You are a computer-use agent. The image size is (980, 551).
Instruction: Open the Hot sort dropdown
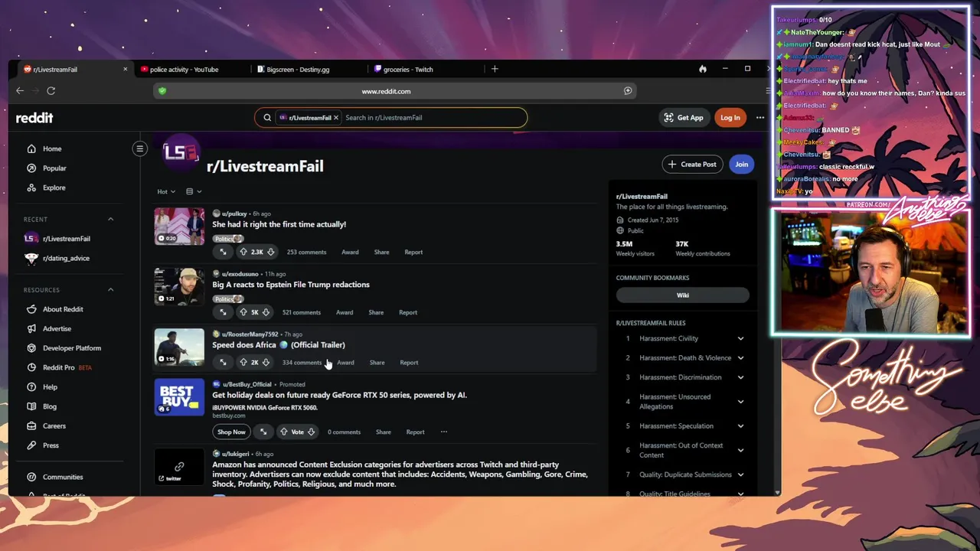point(166,192)
